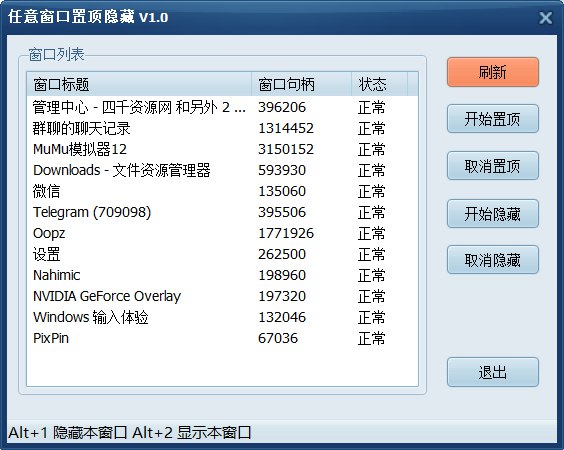This screenshot has width=564, height=450.
Task: Click the 开始隐藏 button
Action: [x=493, y=214]
